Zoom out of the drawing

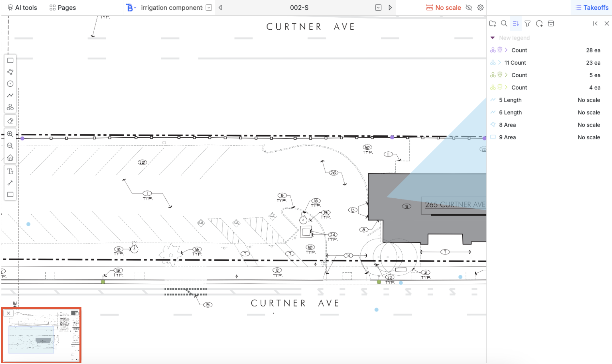[10, 146]
